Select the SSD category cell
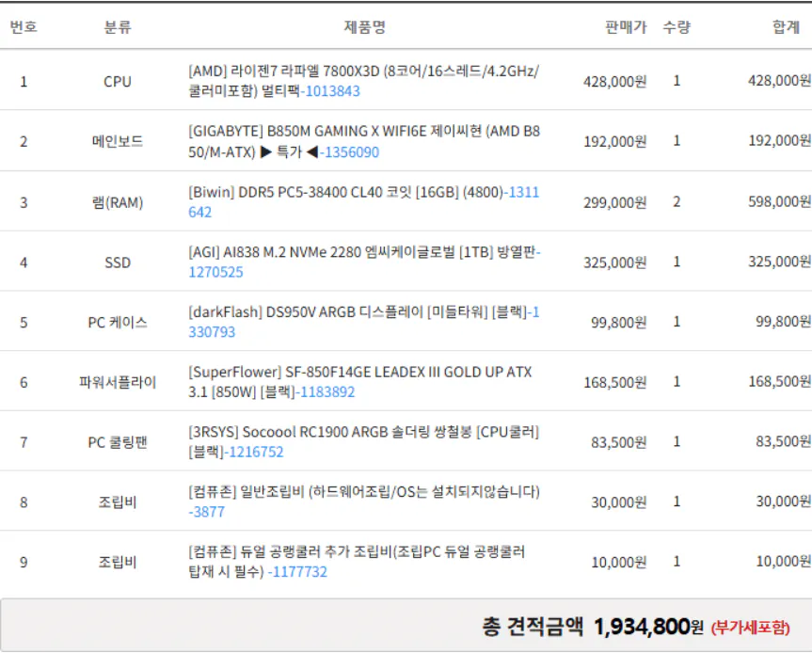Screen dimensions: 812x653 click(x=118, y=263)
